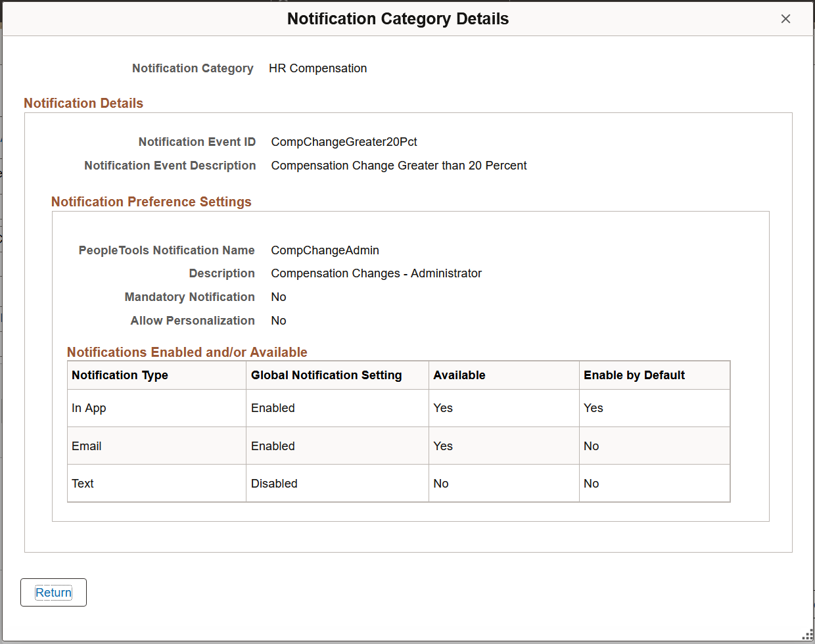Click the Notification Preference Settings heading
815x644 pixels.
[x=151, y=202]
